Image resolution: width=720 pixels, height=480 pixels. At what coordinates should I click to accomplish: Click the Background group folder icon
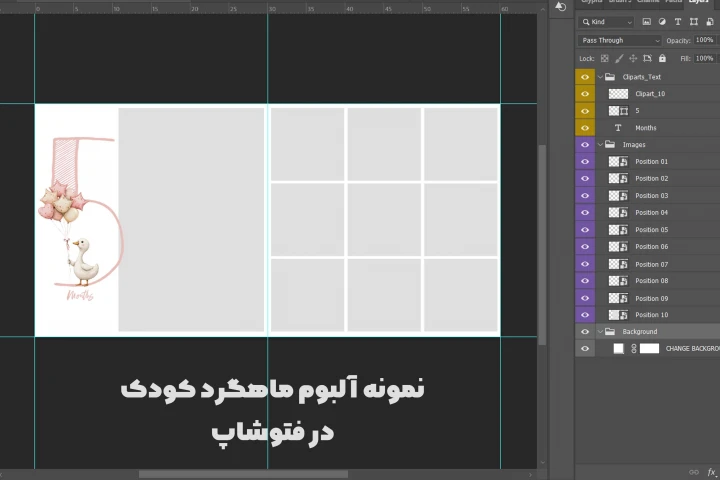pyautogui.click(x=610, y=331)
